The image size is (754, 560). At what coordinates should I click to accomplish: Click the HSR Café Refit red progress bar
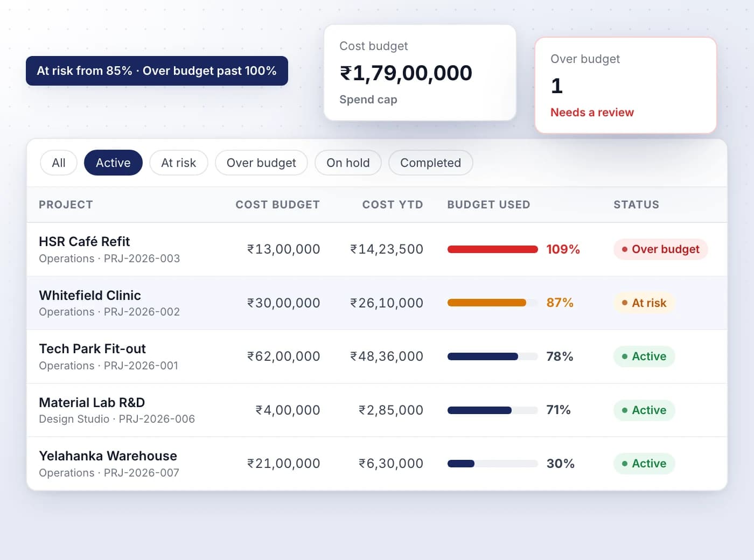(x=493, y=249)
